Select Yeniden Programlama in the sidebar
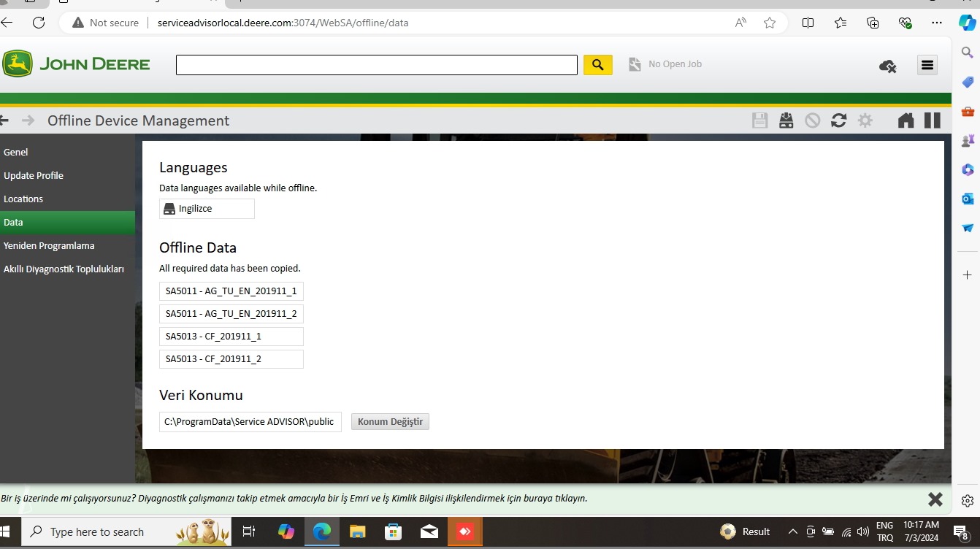The image size is (980, 549). tap(49, 245)
